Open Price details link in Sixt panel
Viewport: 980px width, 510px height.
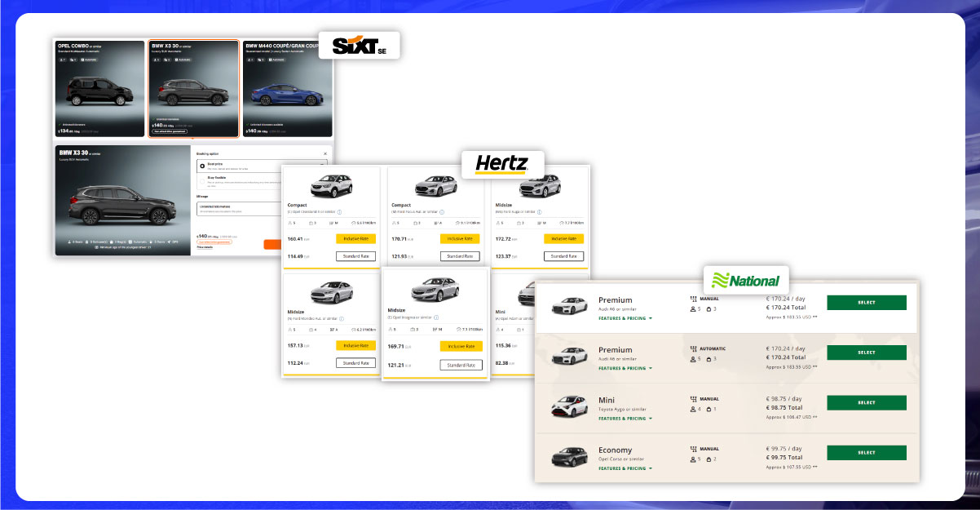[x=206, y=247]
